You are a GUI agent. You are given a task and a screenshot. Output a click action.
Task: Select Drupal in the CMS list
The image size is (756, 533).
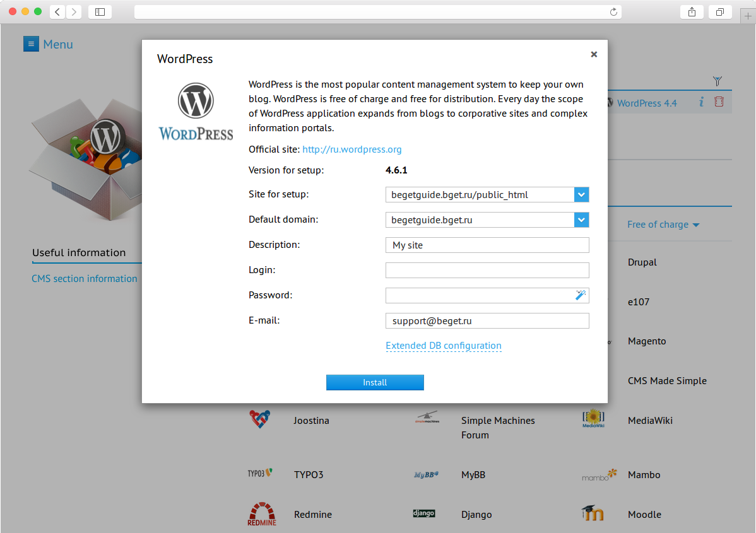point(642,262)
